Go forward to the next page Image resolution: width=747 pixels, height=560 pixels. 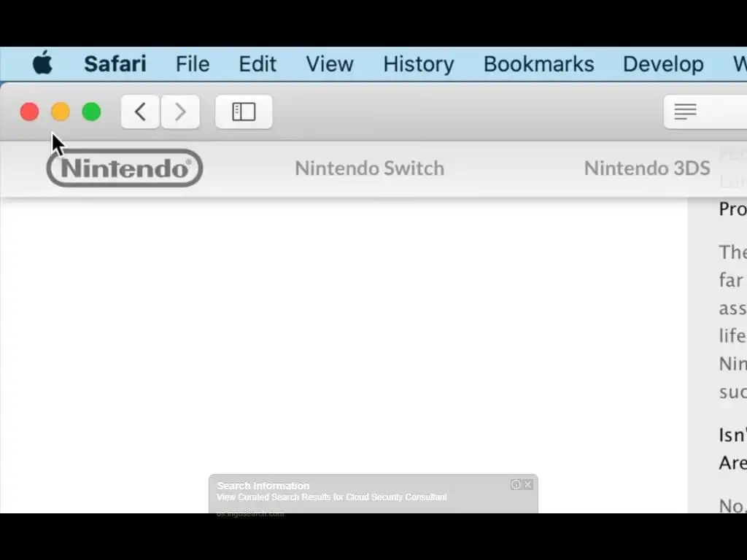coord(180,112)
